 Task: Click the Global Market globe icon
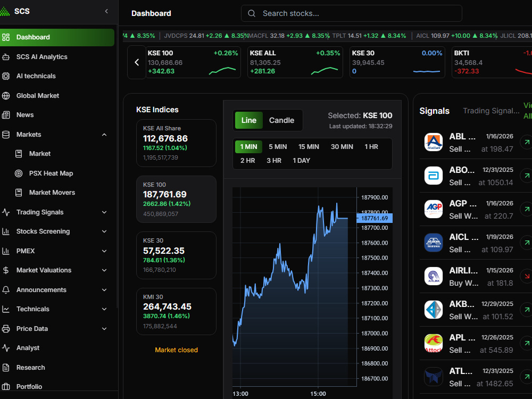point(6,96)
